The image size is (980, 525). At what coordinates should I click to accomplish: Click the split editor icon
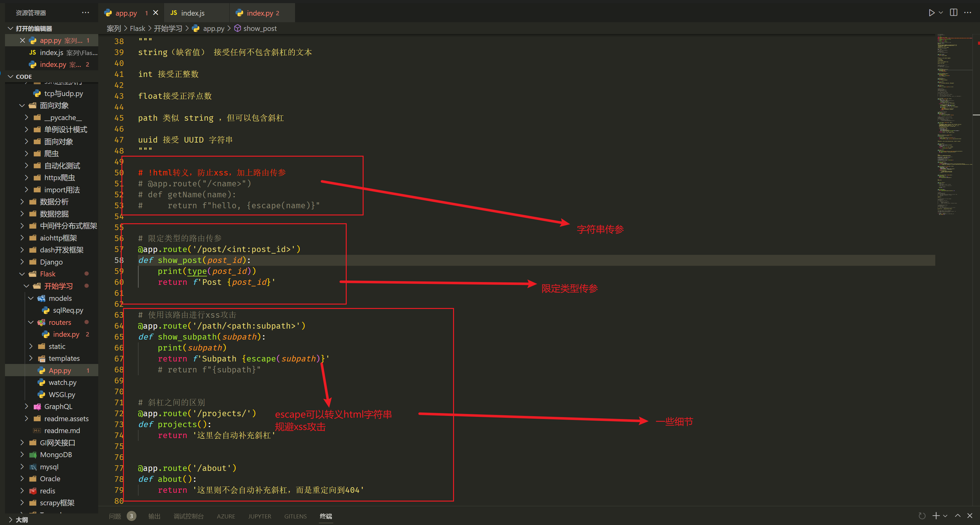tap(953, 13)
